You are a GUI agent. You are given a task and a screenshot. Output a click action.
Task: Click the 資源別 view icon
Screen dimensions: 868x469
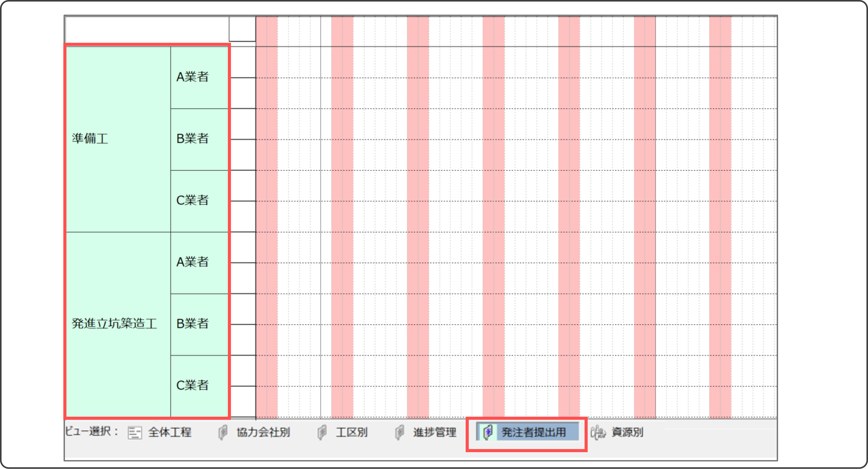(x=598, y=433)
